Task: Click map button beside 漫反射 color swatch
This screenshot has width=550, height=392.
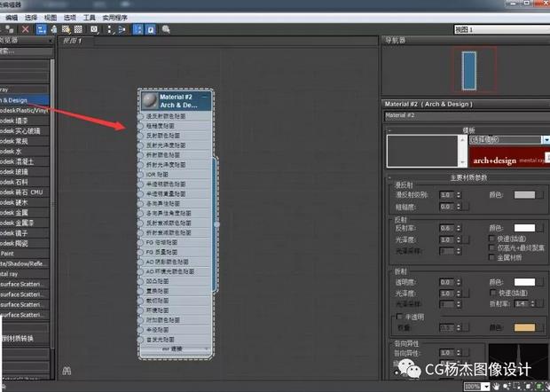Action: coord(540,194)
